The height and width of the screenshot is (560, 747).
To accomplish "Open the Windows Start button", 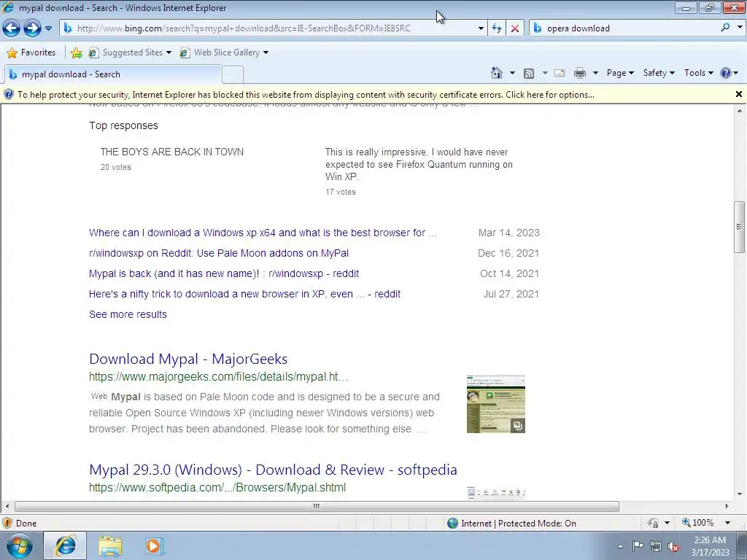I will tap(18, 545).
